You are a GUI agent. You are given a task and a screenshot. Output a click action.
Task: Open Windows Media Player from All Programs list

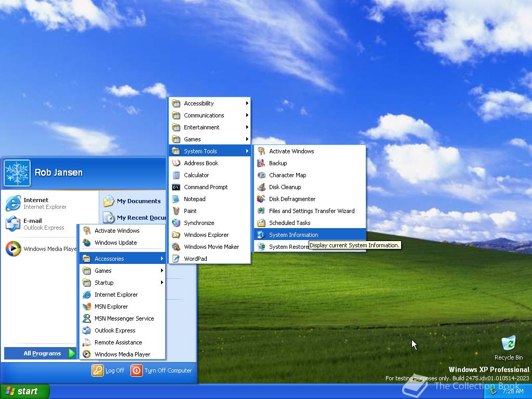click(123, 354)
